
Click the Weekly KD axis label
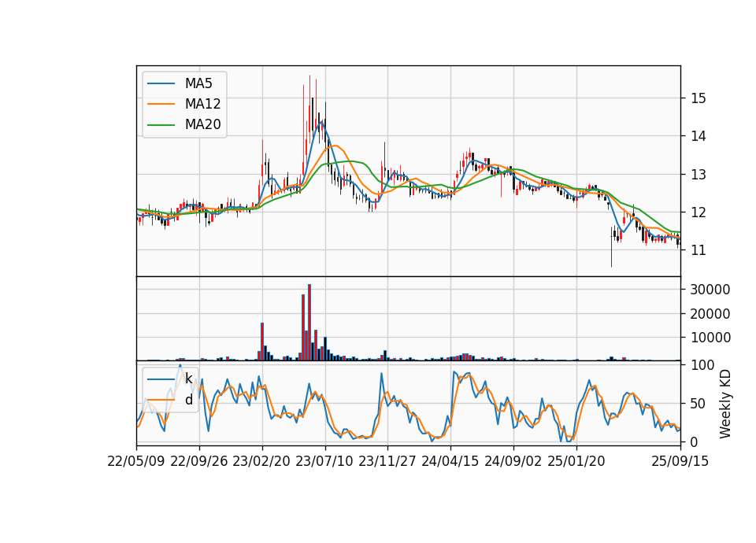point(724,404)
